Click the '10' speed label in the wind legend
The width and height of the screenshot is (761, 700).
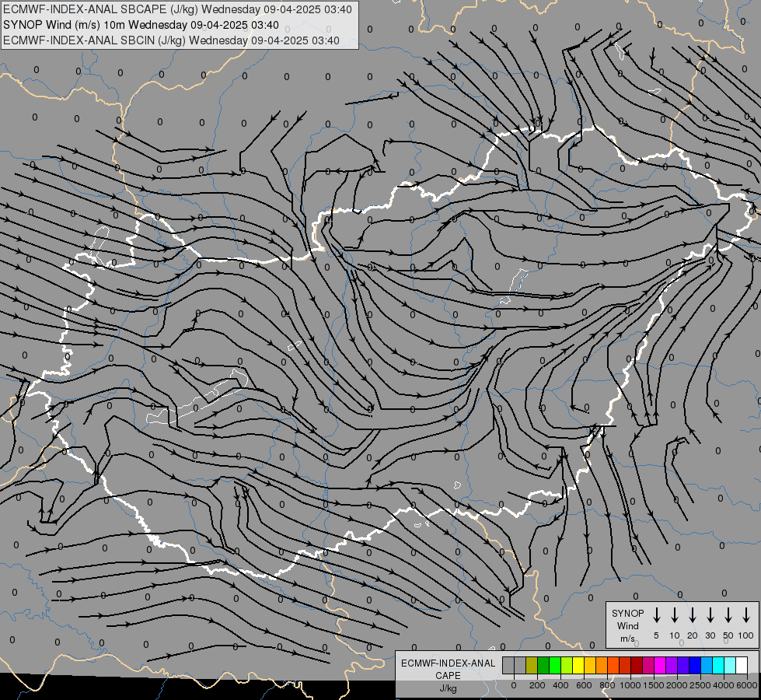(675, 635)
